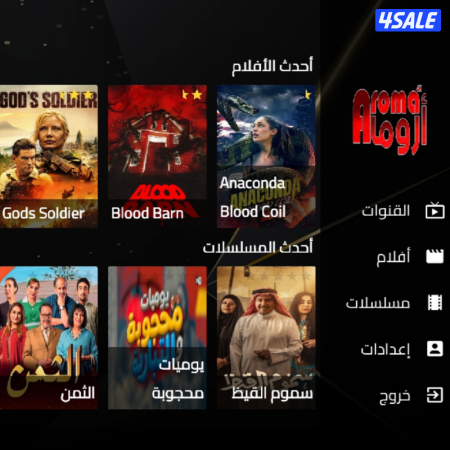
Task: Open the سموم القيظ series poster
Action: [266, 338]
